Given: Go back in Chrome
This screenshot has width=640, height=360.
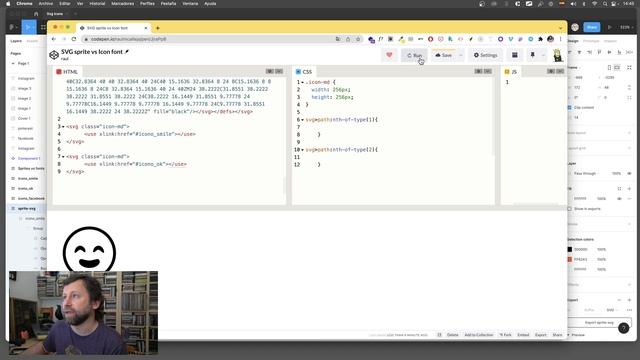Looking at the screenshot, I should pyautogui.click(x=54, y=39).
